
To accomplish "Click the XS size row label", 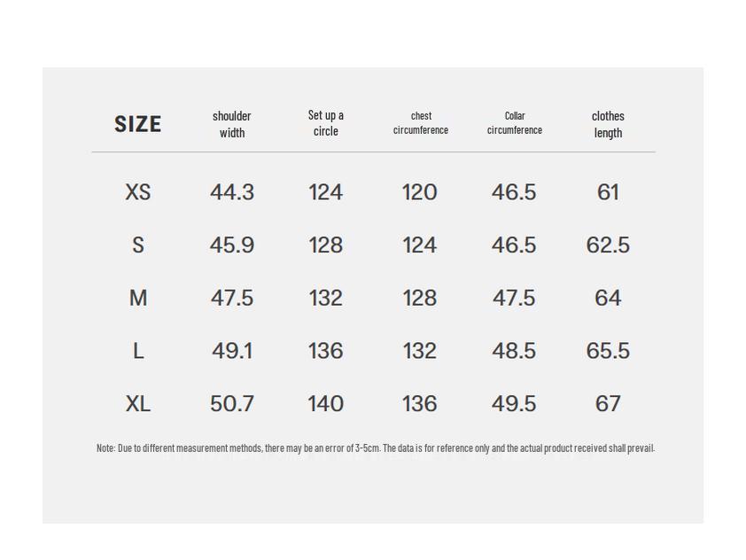I will click(138, 192).
